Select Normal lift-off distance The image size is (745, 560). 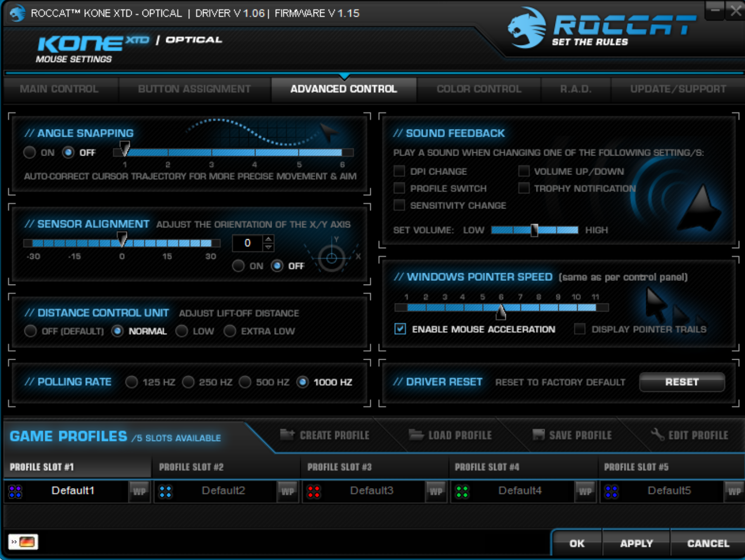[117, 331]
